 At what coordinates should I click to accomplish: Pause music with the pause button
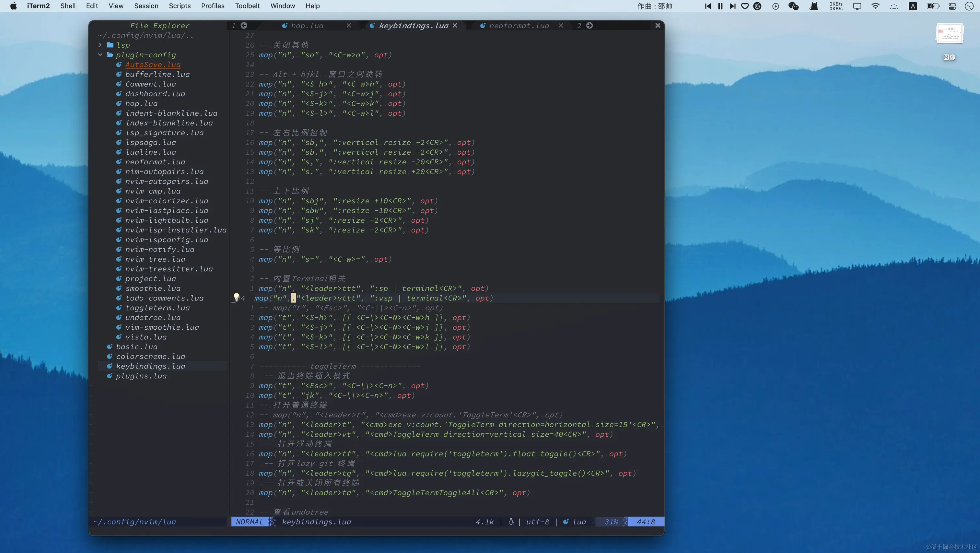pos(720,6)
